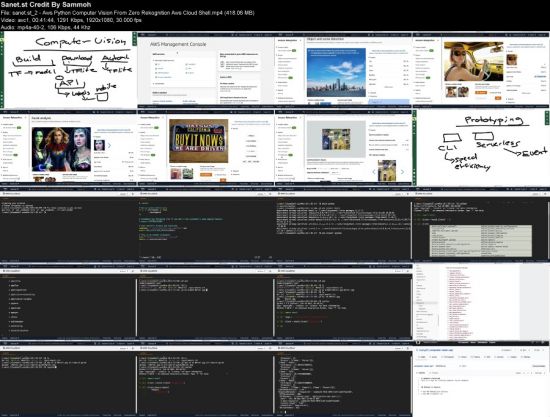The width and height of the screenshot is (550, 417).
Task: Open the AWS Management Console frame
Action: pos(206,70)
